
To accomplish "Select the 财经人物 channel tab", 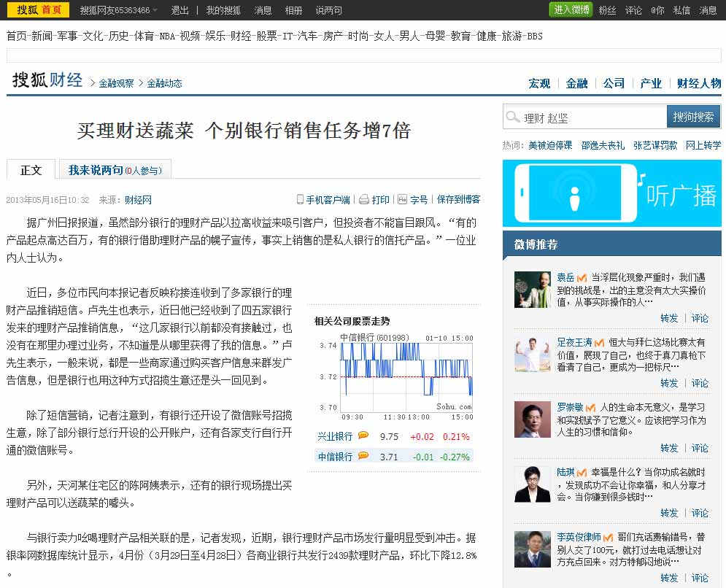I will [699, 83].
